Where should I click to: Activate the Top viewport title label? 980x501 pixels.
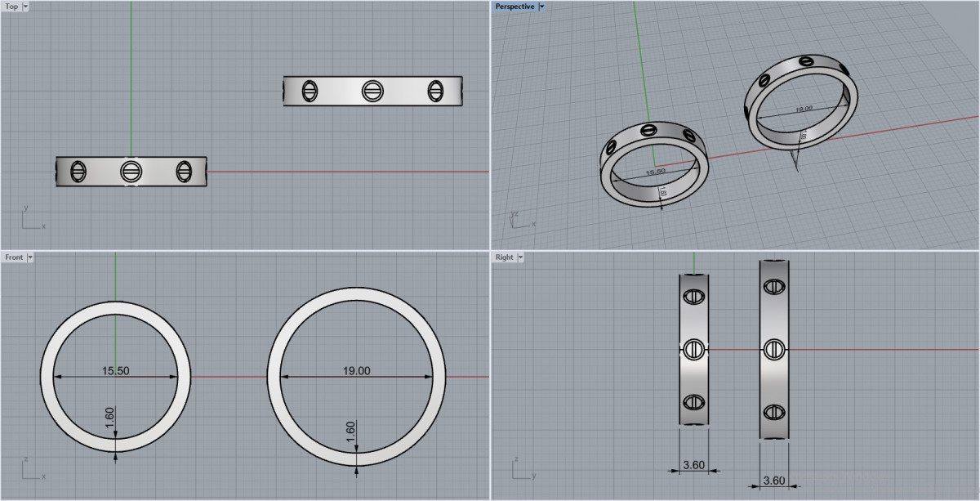point(11,7)
